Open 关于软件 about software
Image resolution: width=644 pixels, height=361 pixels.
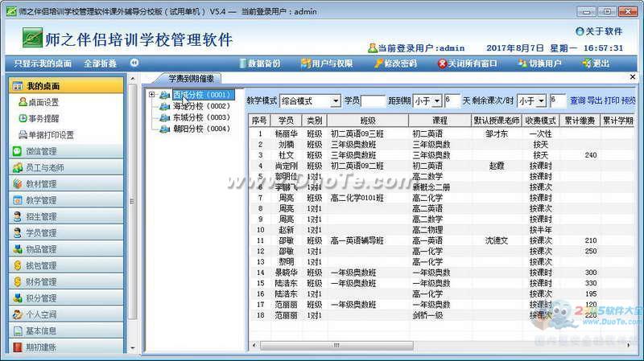pos(599,31)
